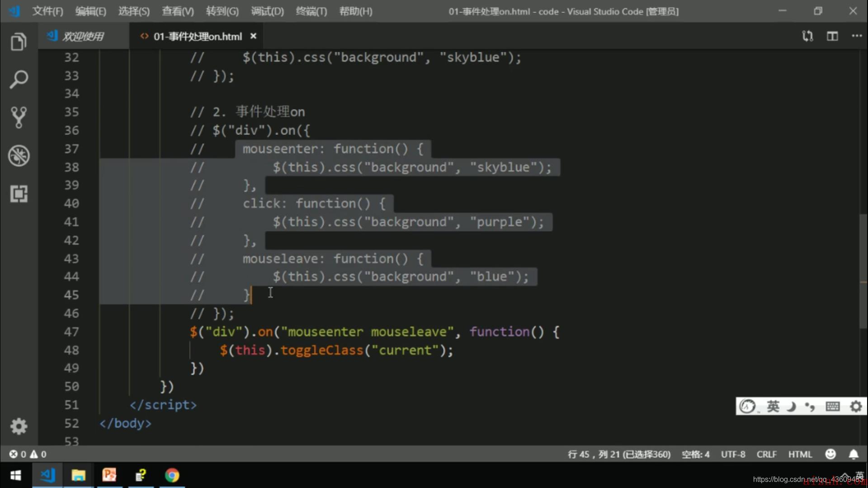Click line number 52 in the gutter
Viewport: 868px width, 488px height.
coord(71,423)
